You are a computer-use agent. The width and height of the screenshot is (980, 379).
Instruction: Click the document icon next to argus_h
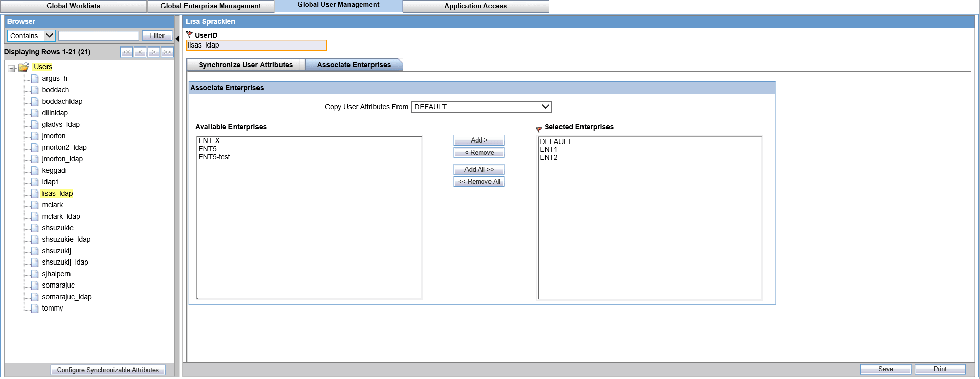(35, 79)
